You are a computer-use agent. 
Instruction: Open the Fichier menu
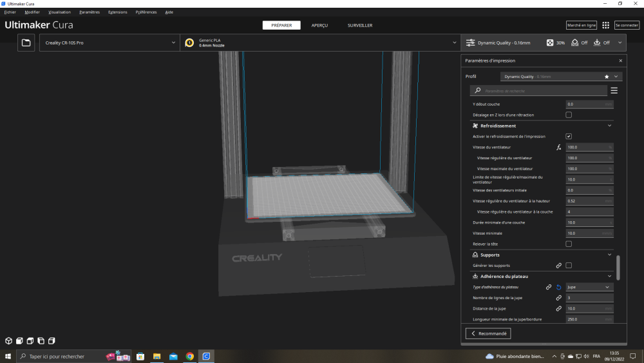[10, 12]
